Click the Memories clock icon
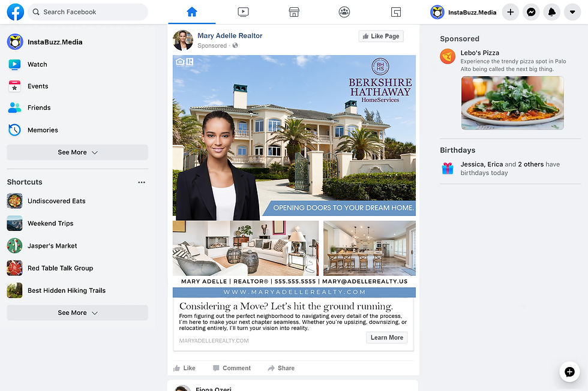The image size is (588, 391). [x=14, y=130]
